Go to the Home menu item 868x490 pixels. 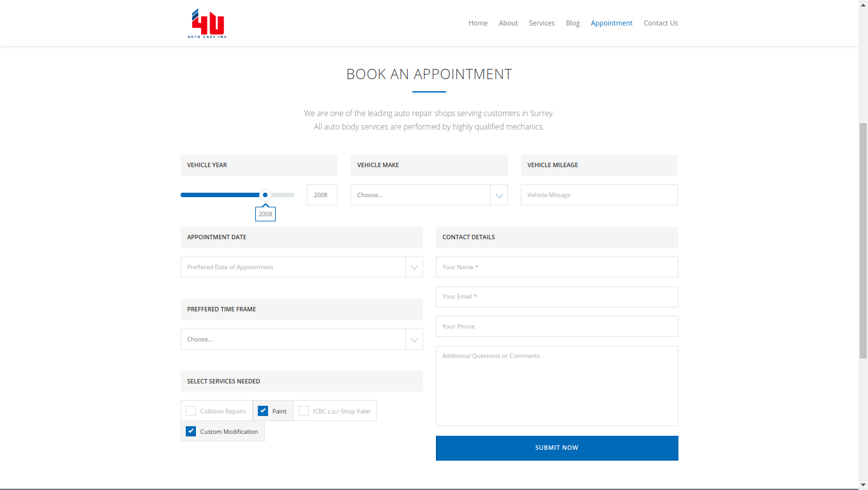pos(478,23)
